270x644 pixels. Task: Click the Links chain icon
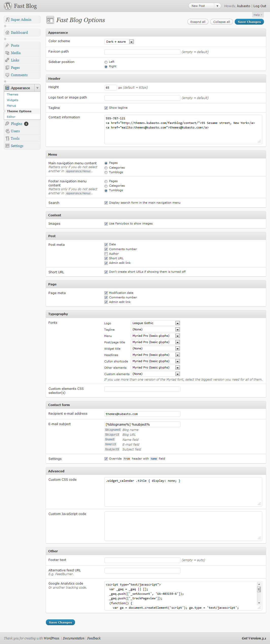point(7,60)
